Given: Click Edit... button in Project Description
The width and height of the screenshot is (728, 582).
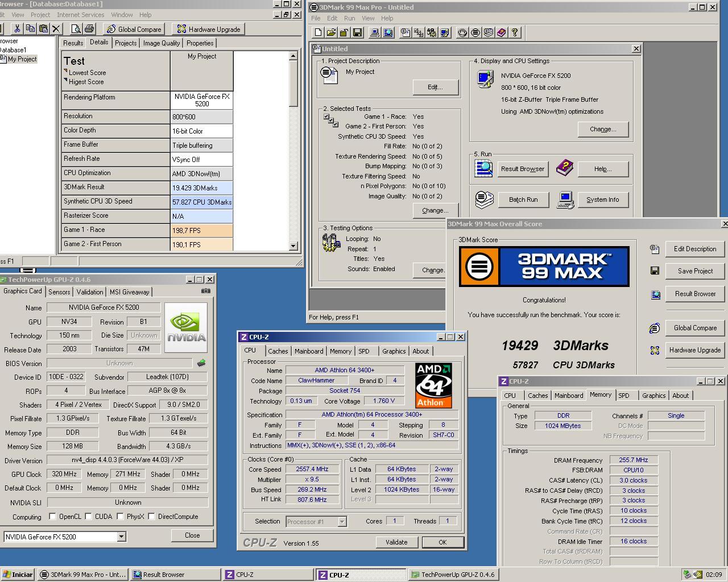Looking at the screenshot, I should point(435,87).
